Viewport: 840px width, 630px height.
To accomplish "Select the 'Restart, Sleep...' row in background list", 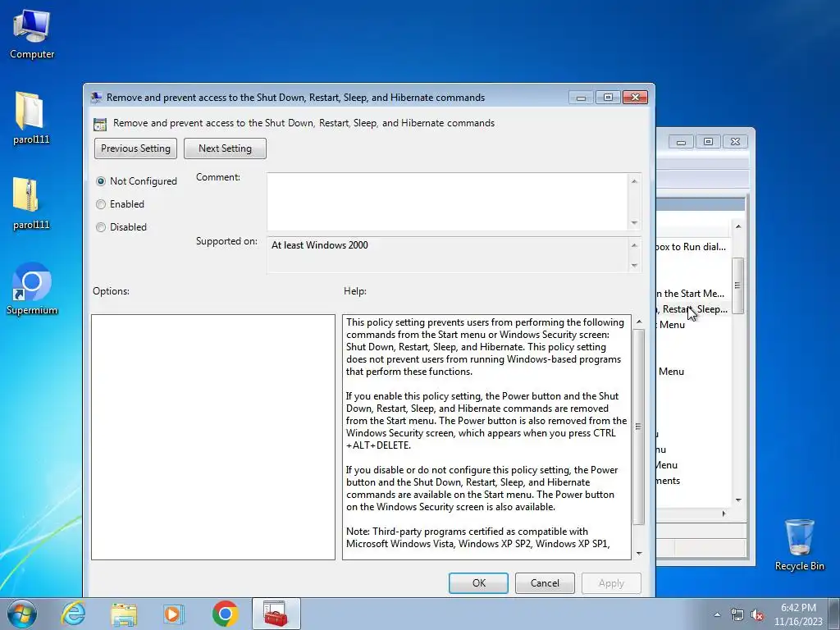I will click(692, 309).
